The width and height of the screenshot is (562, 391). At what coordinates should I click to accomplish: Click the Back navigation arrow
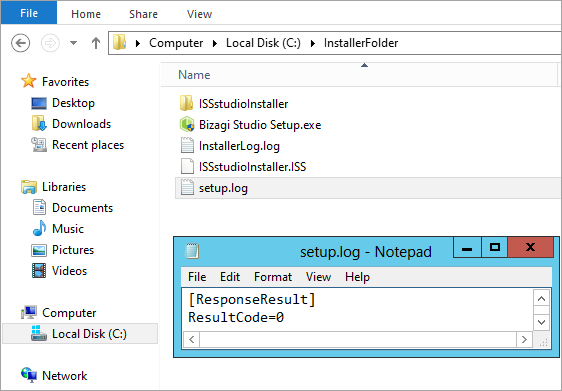[x=20, y=43]
